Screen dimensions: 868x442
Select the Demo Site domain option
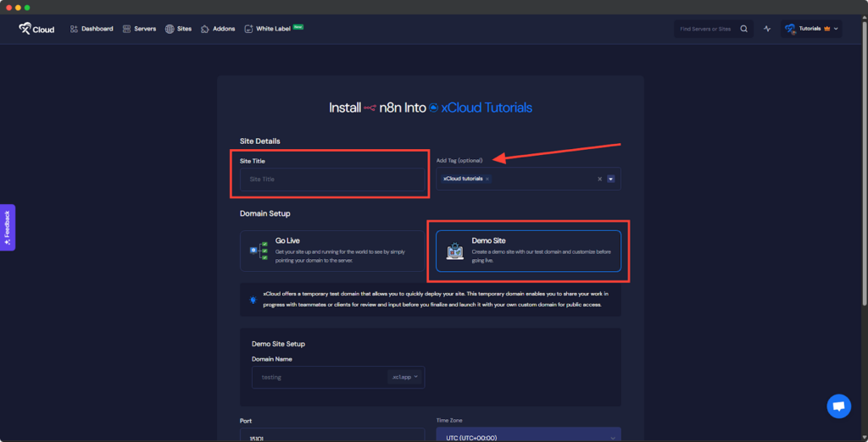click(528, 251)
